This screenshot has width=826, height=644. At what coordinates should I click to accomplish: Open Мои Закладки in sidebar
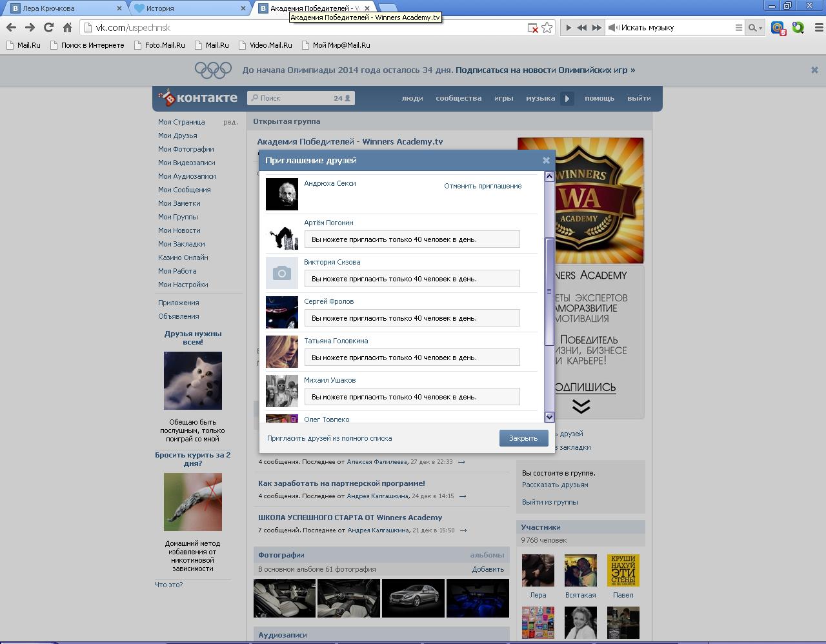coord(181,244)
